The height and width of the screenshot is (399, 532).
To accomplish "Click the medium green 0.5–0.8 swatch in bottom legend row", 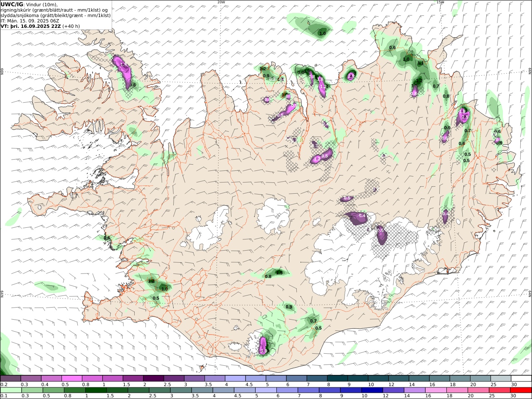I will click(53, 390).
